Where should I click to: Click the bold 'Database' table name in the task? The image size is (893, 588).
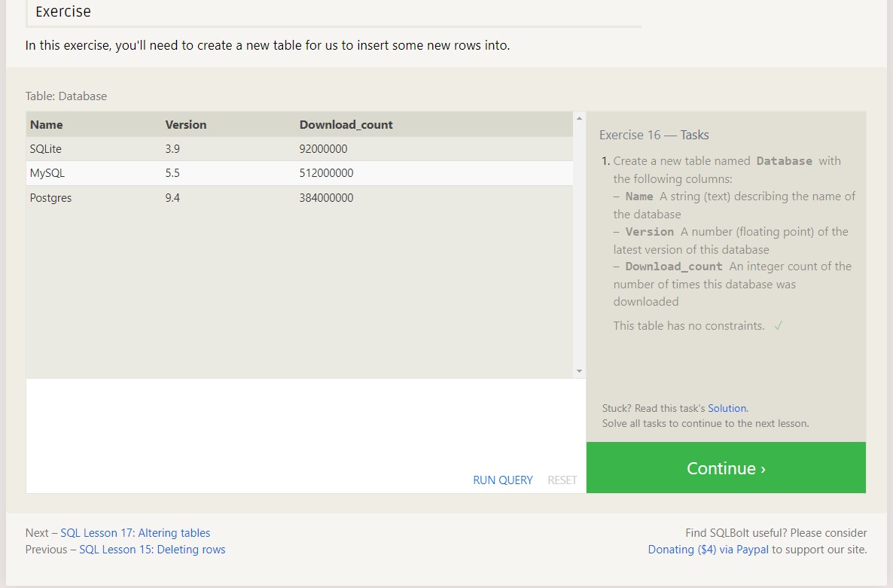(x=785, y=161)
